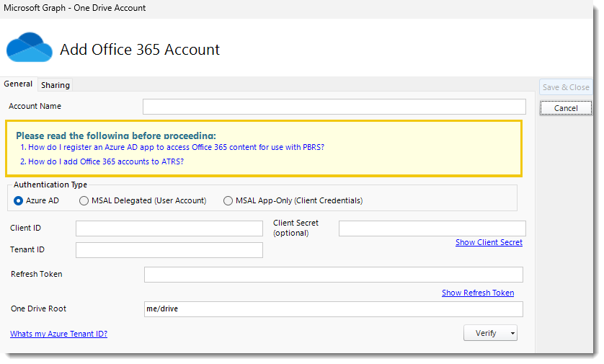Select the Azure AD radio button

tap(19, 200)
